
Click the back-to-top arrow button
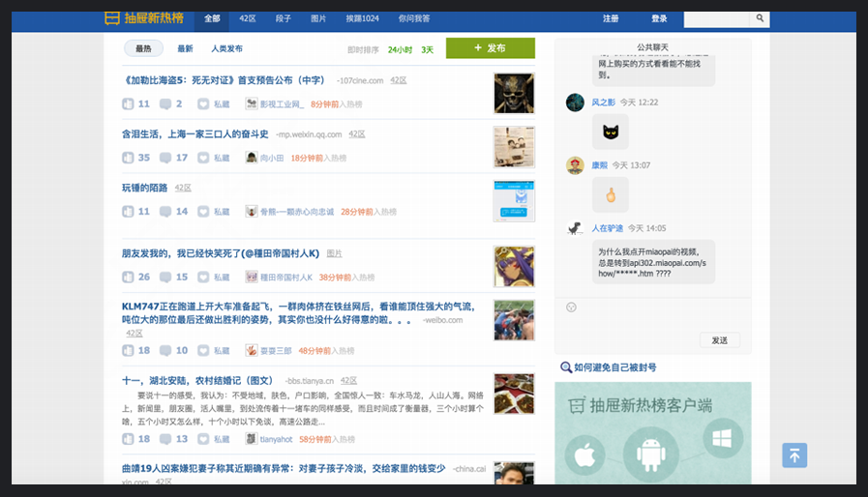pos(794,455)
